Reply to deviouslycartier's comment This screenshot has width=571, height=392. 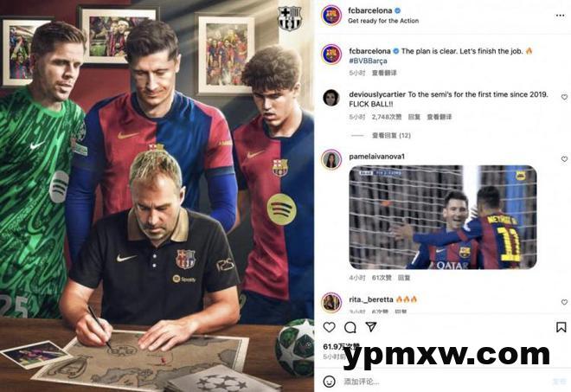tap(414, 117)
